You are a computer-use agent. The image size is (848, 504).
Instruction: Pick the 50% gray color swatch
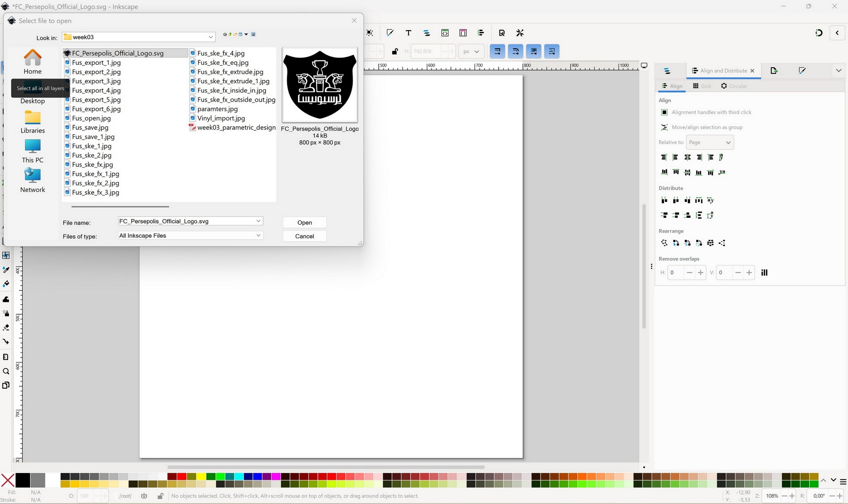point(37,480)
